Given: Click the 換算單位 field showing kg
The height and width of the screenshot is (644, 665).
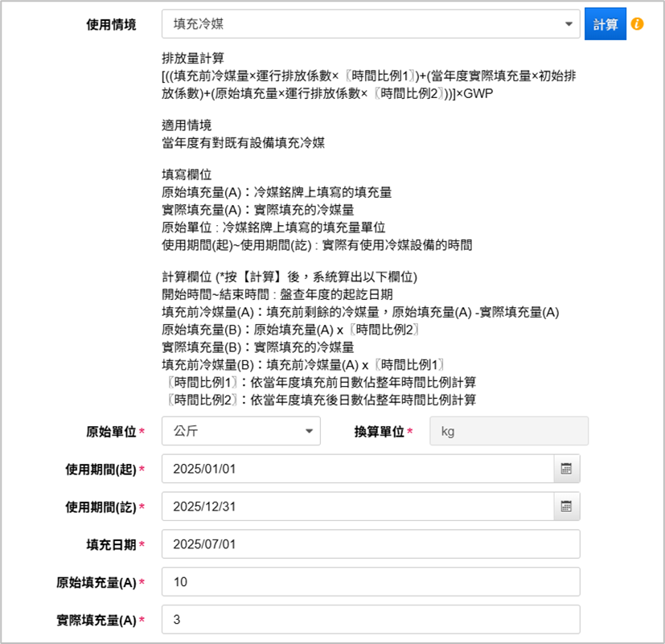Looking at the screenshot, I should (509, 431).
